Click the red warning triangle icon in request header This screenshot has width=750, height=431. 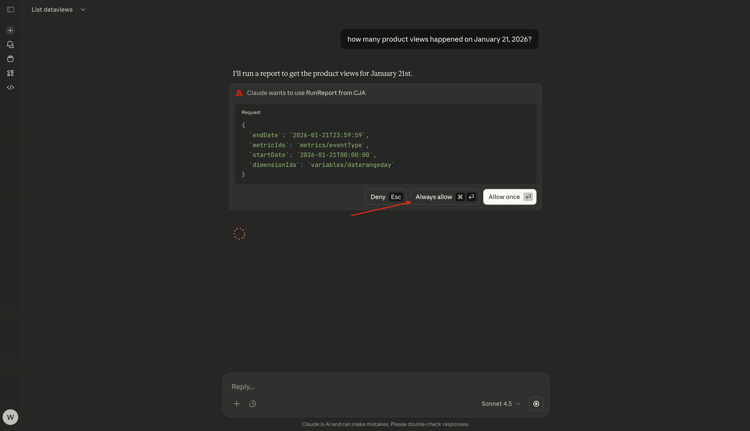[x=239, y=93]
